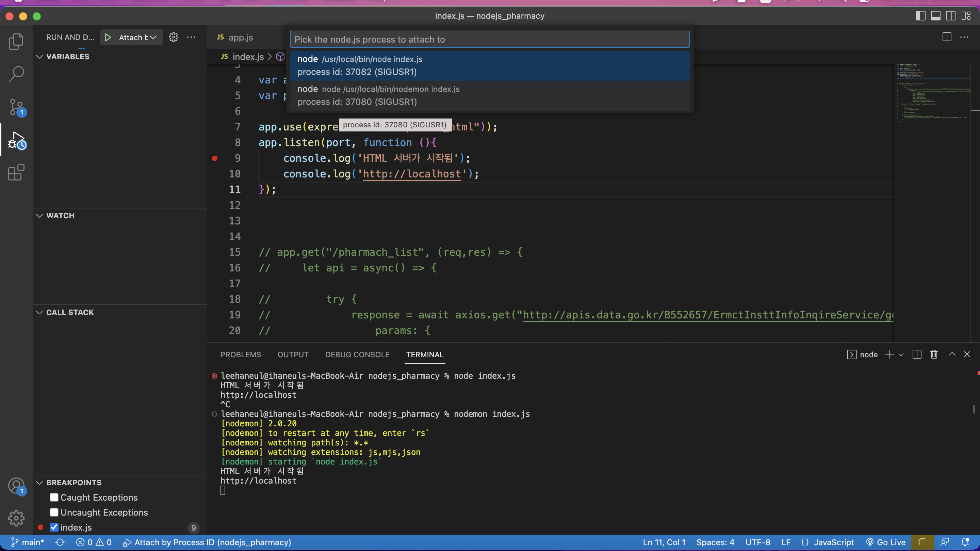Click index.js in the breadcrumb
The width and height of the screenshot is (980, 551).
(248, 57)
